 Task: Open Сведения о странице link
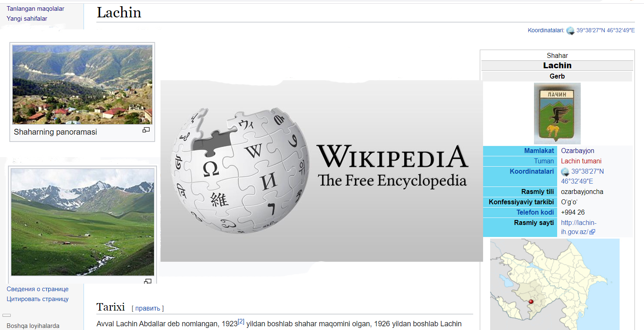[x=38, y=289]
